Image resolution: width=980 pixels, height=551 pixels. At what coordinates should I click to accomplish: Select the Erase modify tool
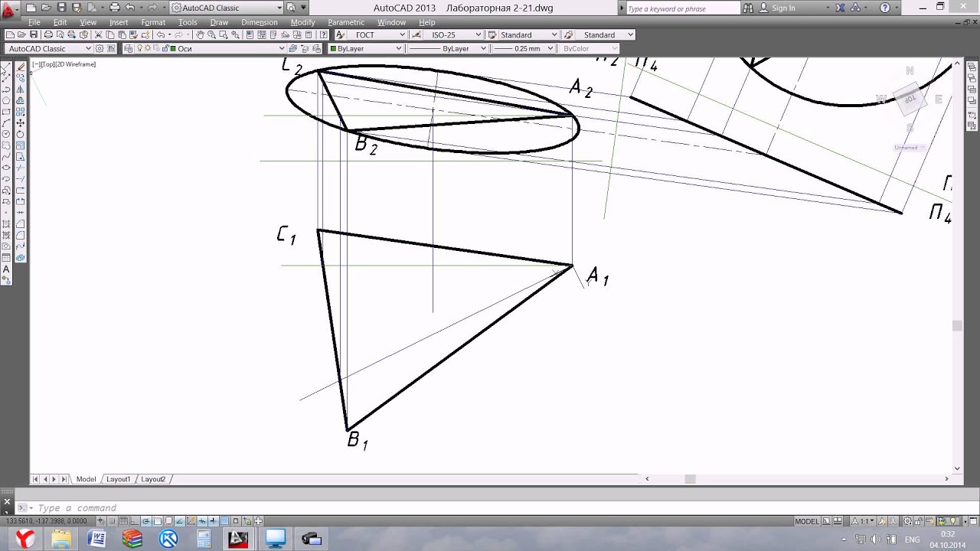(x=21, y=67)
